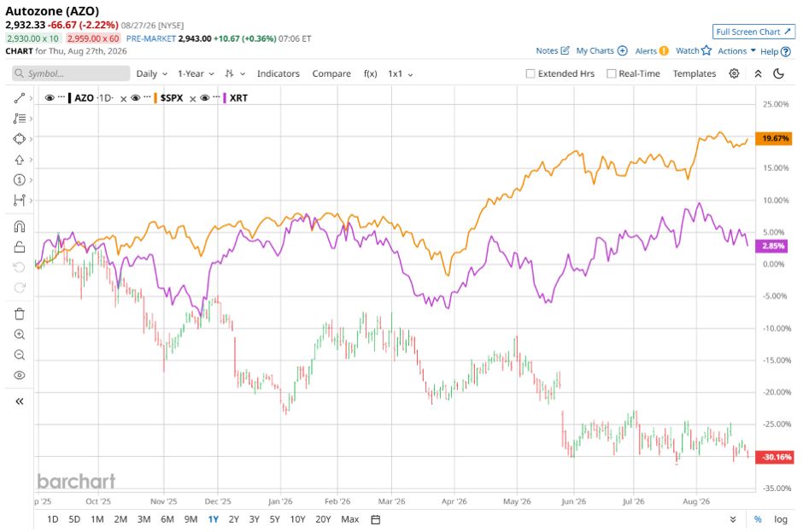Open the Daily interval dropdown
803x532 pixels.
pos(151,73)
